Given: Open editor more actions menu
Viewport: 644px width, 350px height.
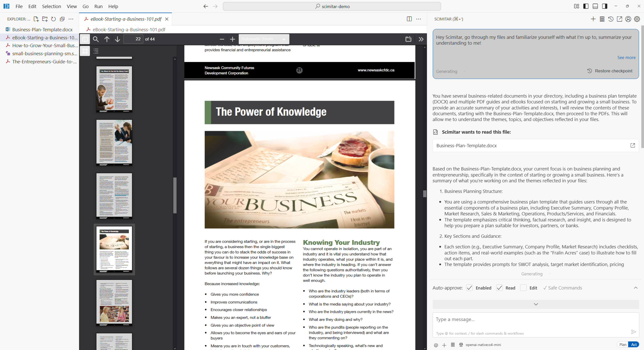Looking at the screenshot, I should (x=419, y=19).
